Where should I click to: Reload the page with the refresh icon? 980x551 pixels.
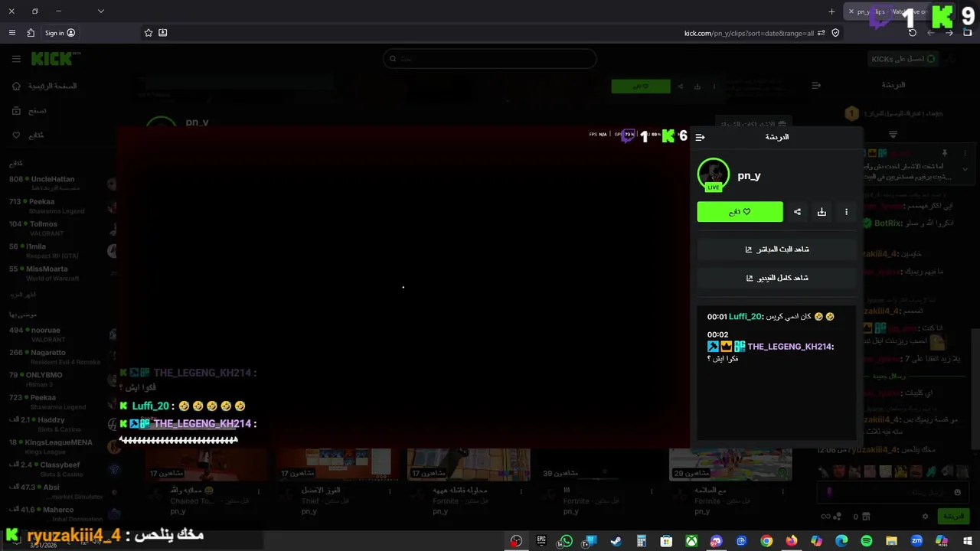click(x=912, y=33)
